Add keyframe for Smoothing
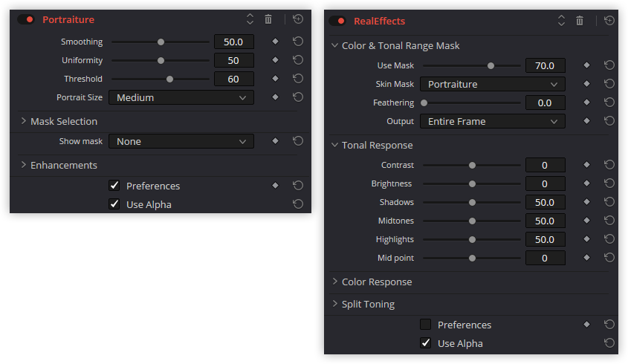The width and height of the screenshot is (628, 364). pyautogui.click(x=275, y=42)
